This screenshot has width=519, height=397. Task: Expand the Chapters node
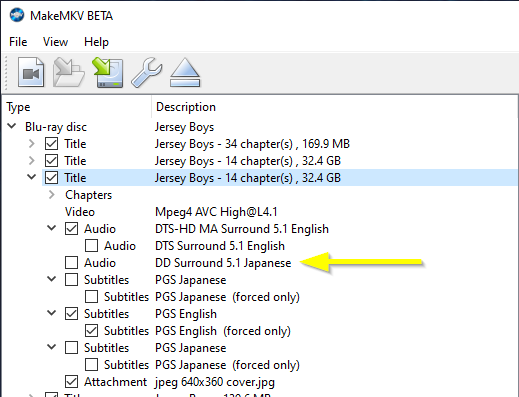pos(51,195)
